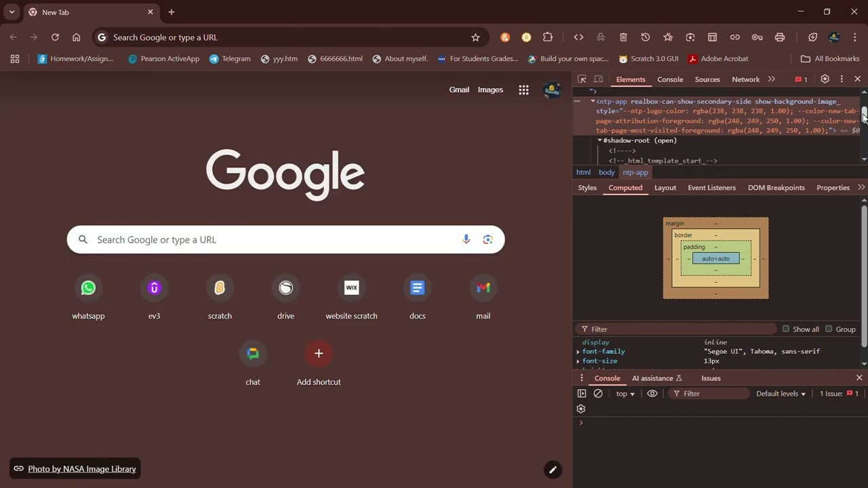The height and width of the screenshot is (488, 868).
Task: Open the Event Listeners sidebar tab
Action: click(711, 188)
